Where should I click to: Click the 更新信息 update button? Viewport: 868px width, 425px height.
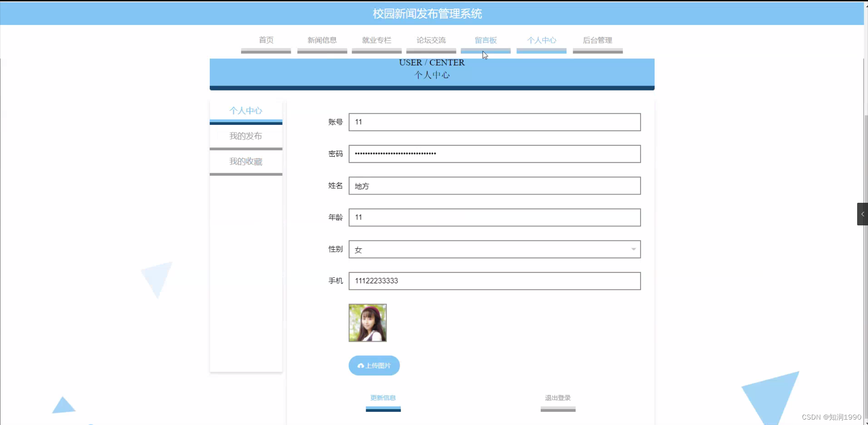tap(382, 398)
